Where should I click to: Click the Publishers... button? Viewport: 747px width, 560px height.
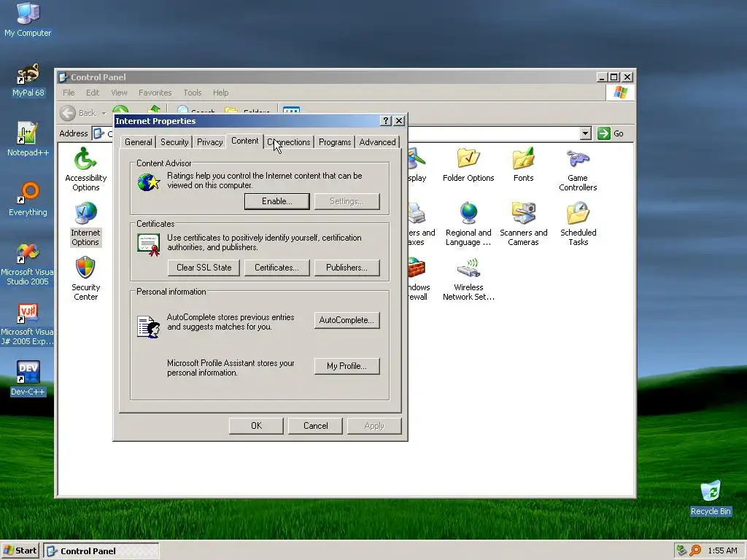coord(347,268)
